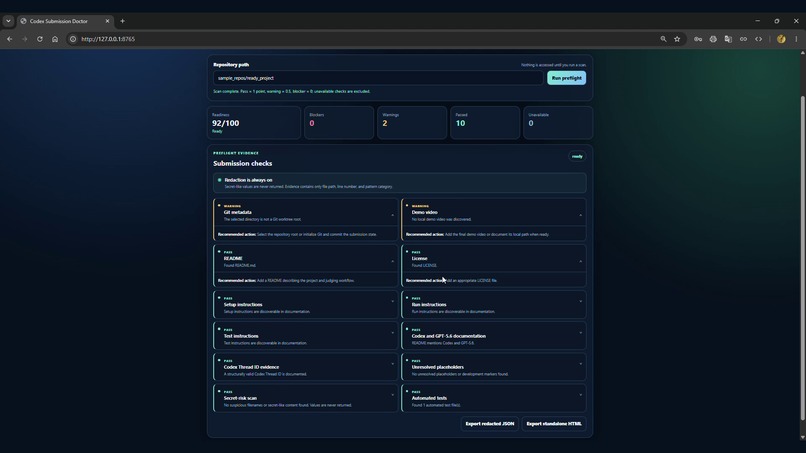
Task: Click the Redaction is always on notice
Action: click(399, 183)
